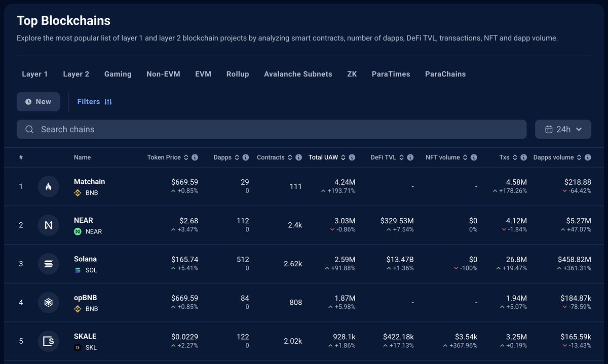Image resolution: width=608 pixels, height=364 pixels.
Task: Click the Solana chain logo icon
Action: click(49, 264)
